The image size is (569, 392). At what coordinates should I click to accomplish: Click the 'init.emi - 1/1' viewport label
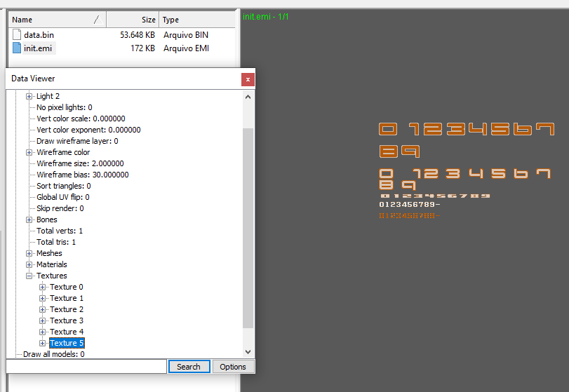click(x=266, y=17)
